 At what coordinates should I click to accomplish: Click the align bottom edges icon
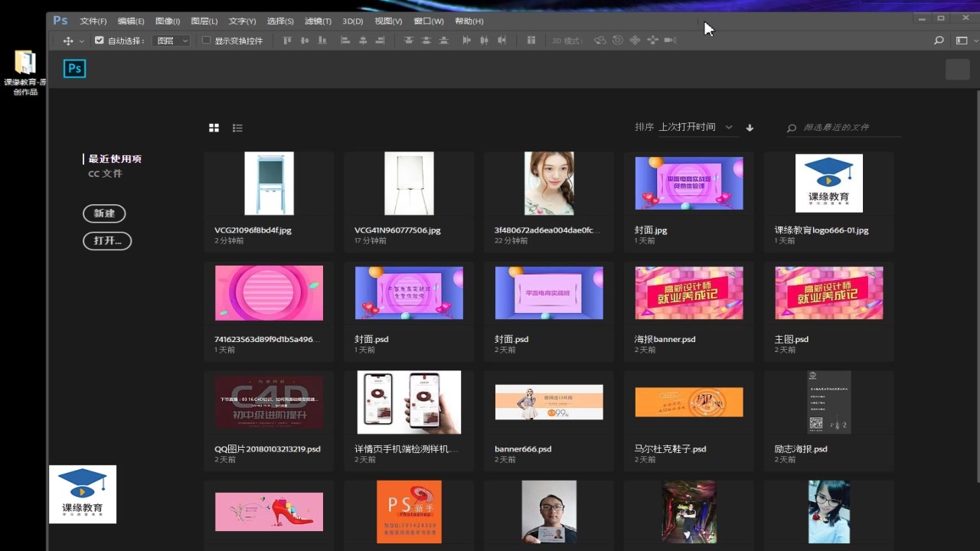tap(322, 41)
